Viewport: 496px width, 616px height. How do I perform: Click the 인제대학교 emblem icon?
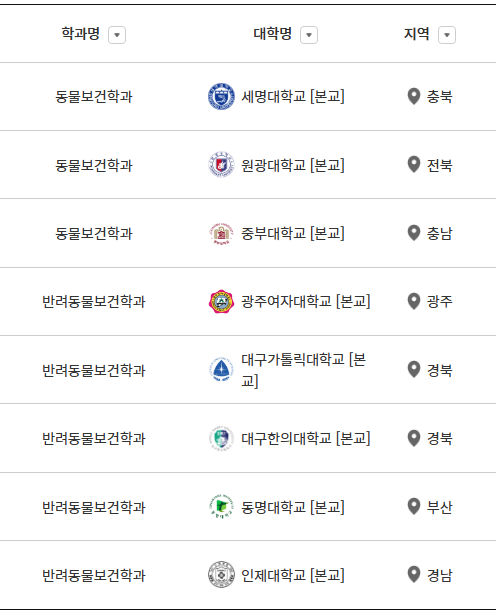[221, 575]
